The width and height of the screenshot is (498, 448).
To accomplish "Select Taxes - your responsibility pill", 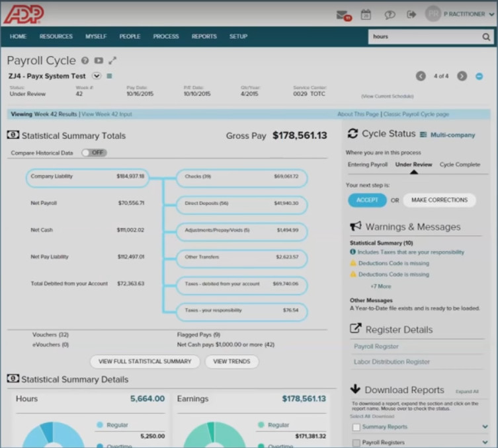I will coord(241,312).
